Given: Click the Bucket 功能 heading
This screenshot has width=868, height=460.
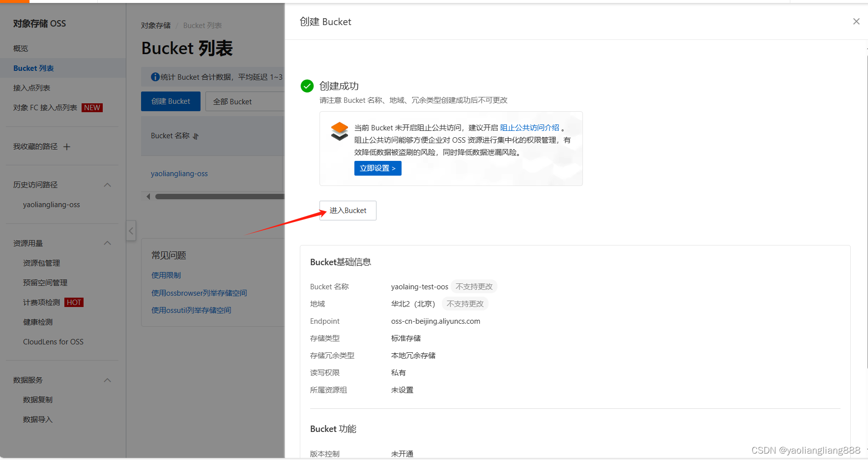Looking at the screenshot, I should coord(333,429).
